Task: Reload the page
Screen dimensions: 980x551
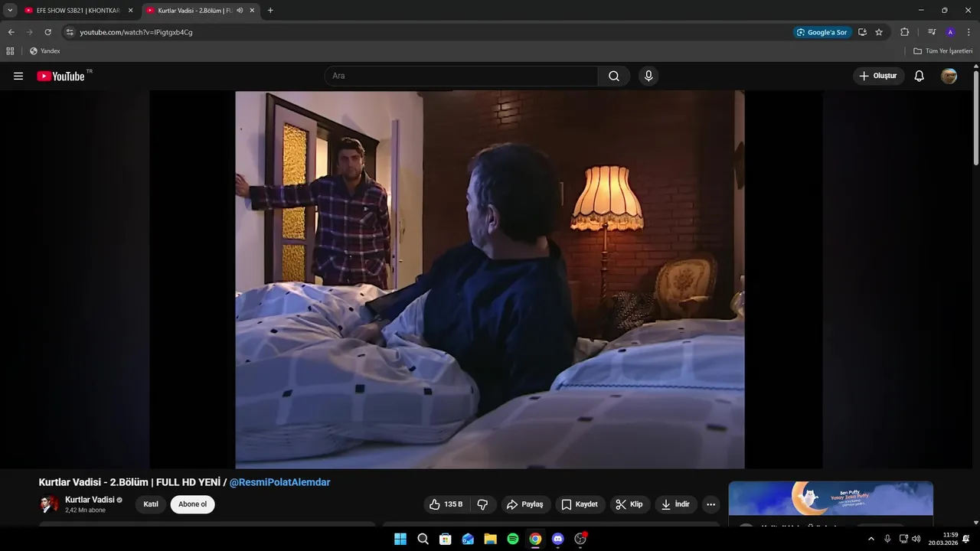Action: [x=47, y=32]
